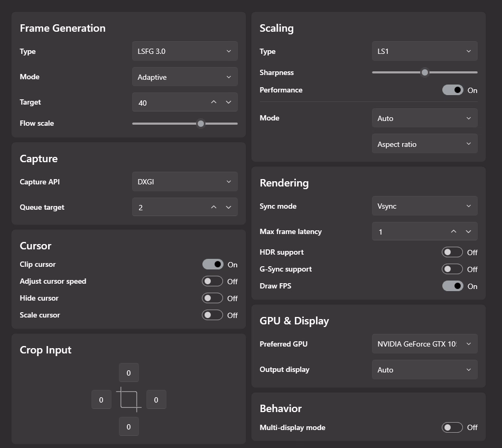Open the Preferred GPU dropdown
The image size is (502, 448).
[x=424, y=344]
